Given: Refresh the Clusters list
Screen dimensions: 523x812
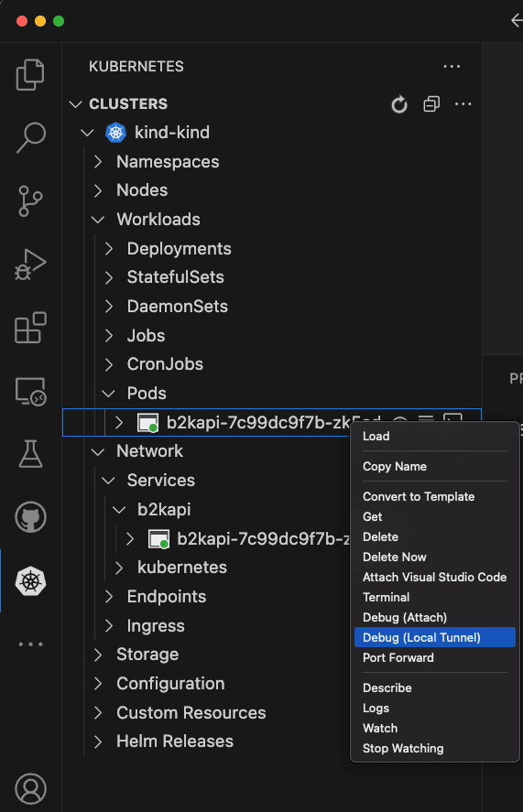Looking at the screenshot, I should coord(399,104).
